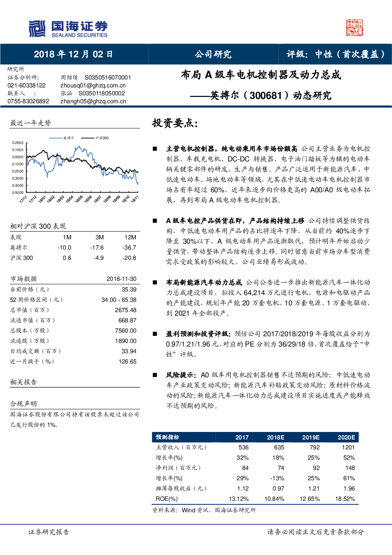Select 沪深300 3M performance value -4.9
The width and height of the screenshot is (392, 555).
tap(99, 258)
